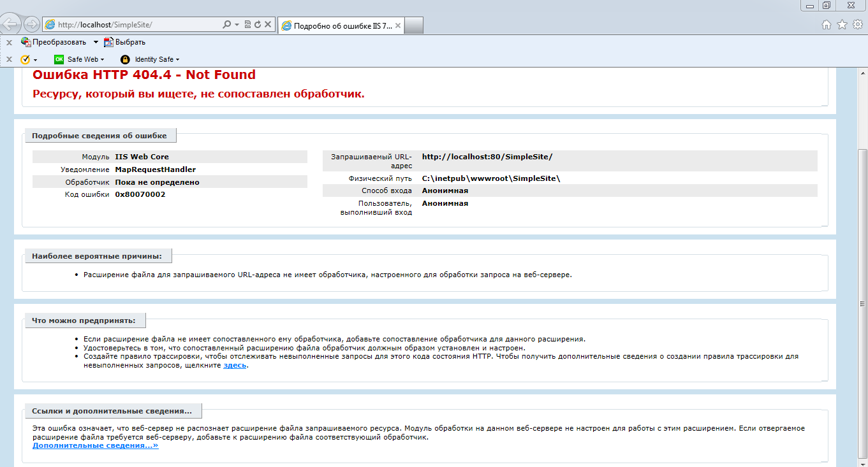Open Favorites with the star icon

[842, 25]
